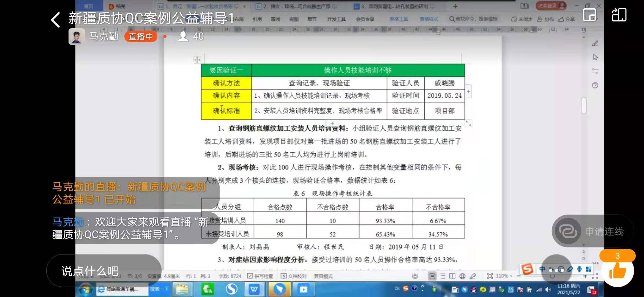This screenshot has width=644, height=297.
Task: Click the pen tool in right sidebar
Action: 595,43
